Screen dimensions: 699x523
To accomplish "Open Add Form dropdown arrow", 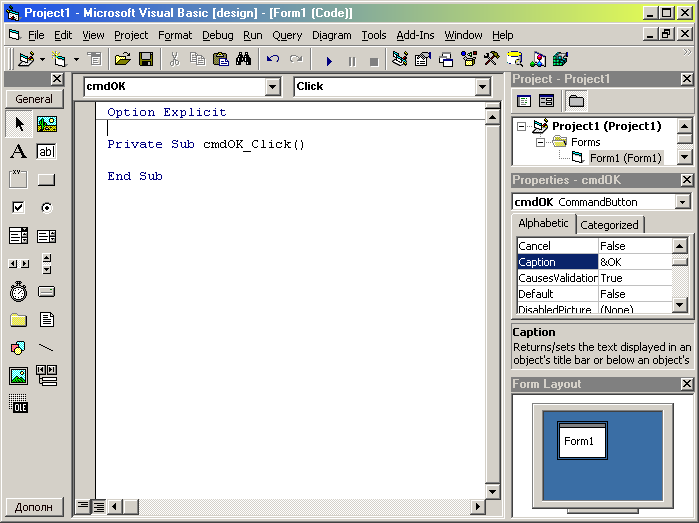I will [77, 59].
